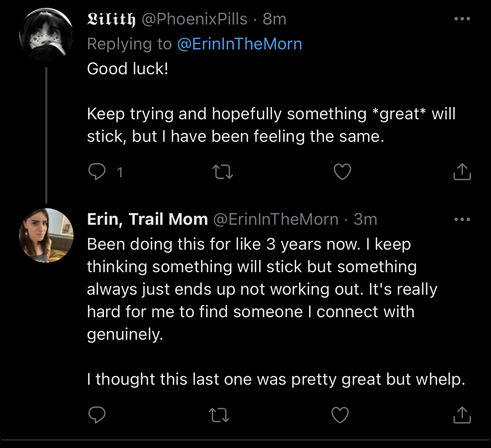The width and height of the screenshot is (491, 448).
Task: Like Lilith's Good luck tweet
Action: pyautogui.click(x=342, y=172)
